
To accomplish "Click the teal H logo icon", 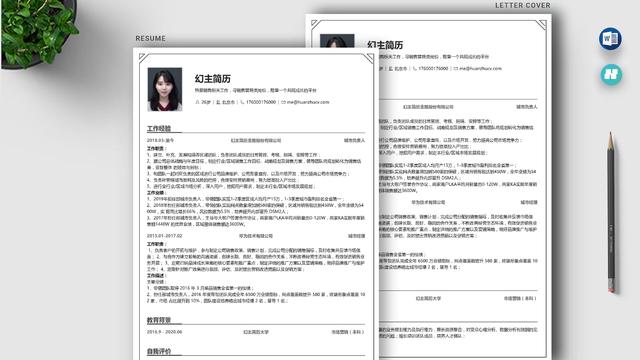I will [611, 74].
